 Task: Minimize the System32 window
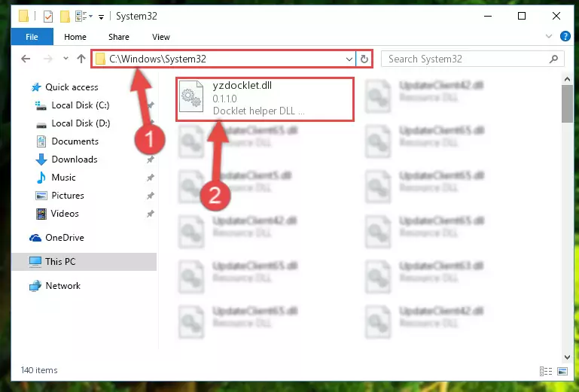(x=488, y=16)
